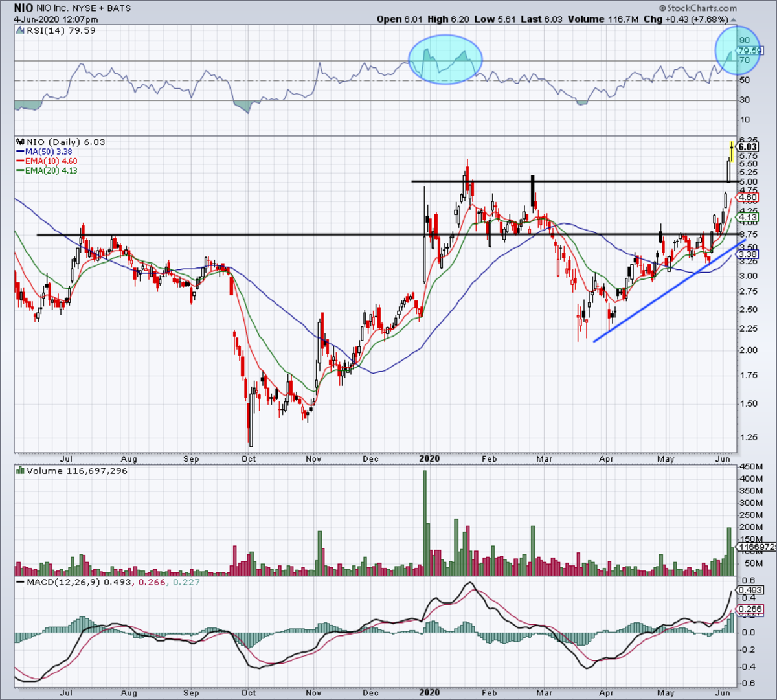Click the 'EMA(20) 4.13' legend entry

[51, 171]
